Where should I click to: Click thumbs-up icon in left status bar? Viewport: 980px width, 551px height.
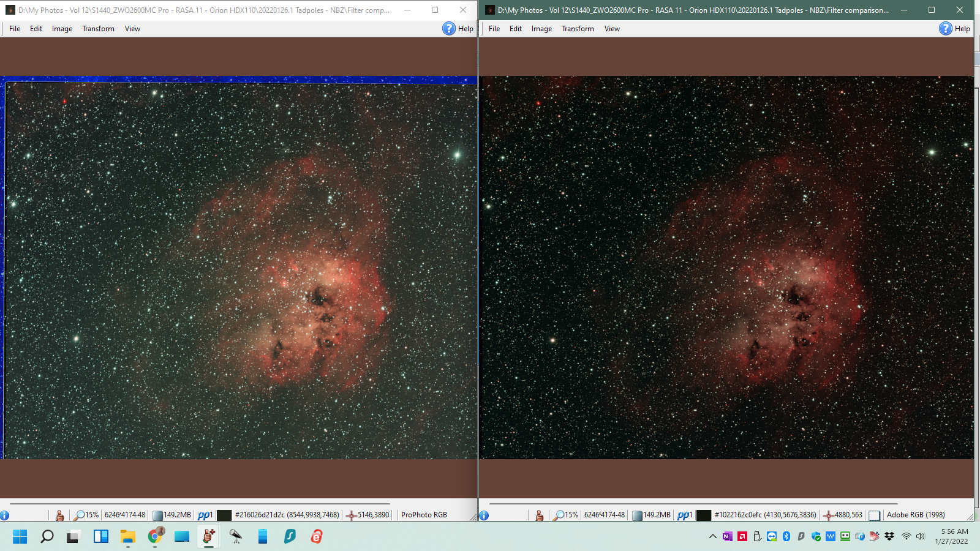[x=59, y=515]
